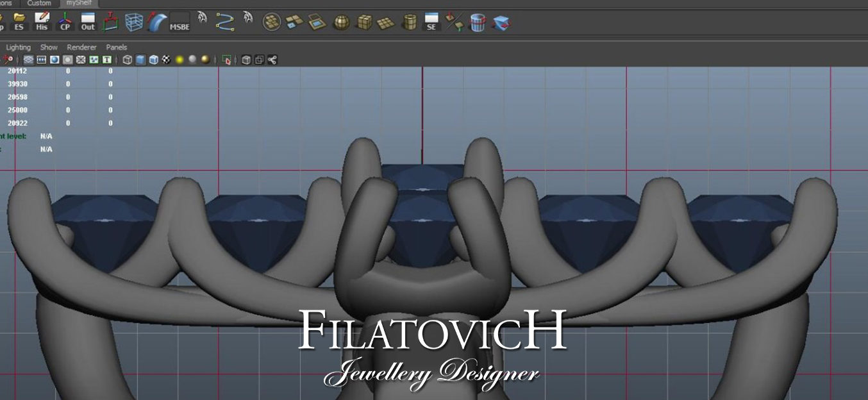Click the blue cylinder with red rings icon
The height and width of the screenshot is (400, 868).
(x=478, y=22)
